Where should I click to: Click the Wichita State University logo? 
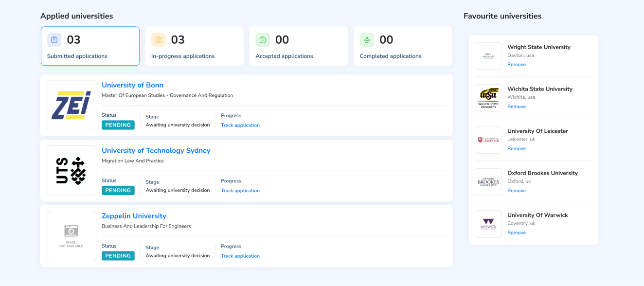[488, 98]
